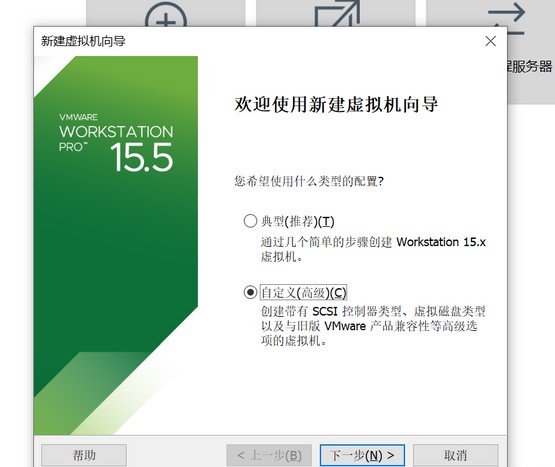
Task: Click the VMware Workstation Pro 15.5 logo
Action: (x=116, y=143)
